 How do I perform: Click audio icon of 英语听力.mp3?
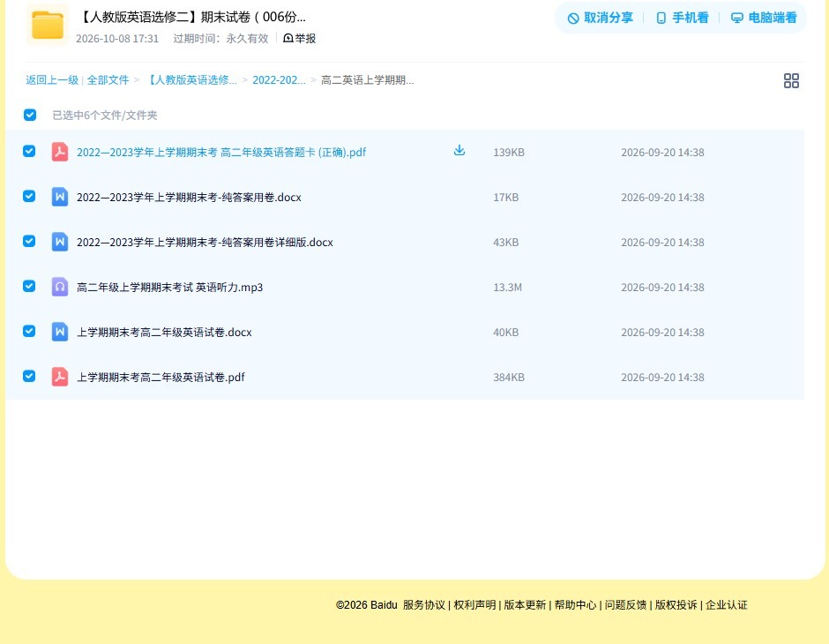click(60, 287)
